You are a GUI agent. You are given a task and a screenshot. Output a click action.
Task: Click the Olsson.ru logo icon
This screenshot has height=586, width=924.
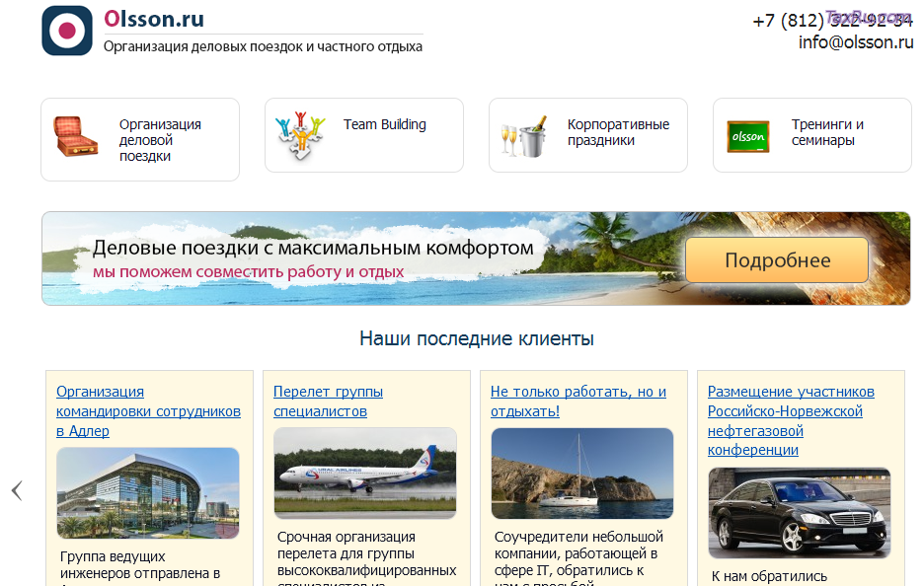coord(66,32)
